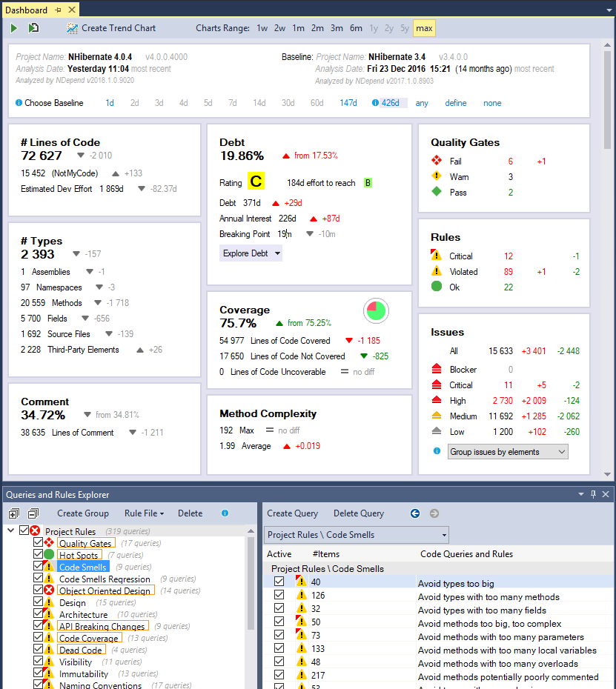This screenshot has height=689, width=616.
Task: Click the green B rating swatch
Action: (368, 183)
